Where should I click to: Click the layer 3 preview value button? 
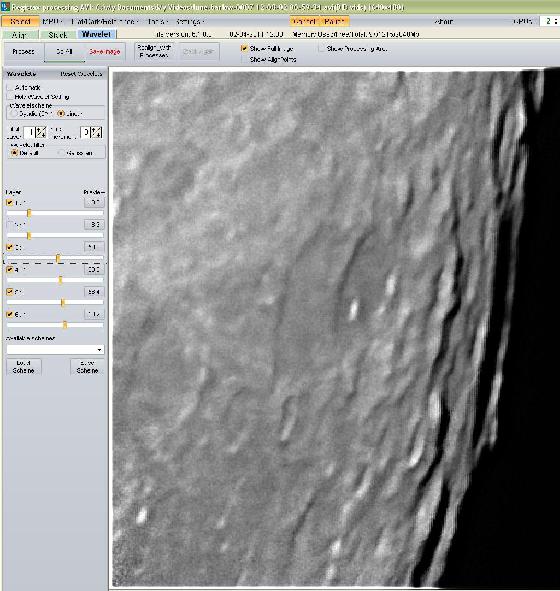94,247
